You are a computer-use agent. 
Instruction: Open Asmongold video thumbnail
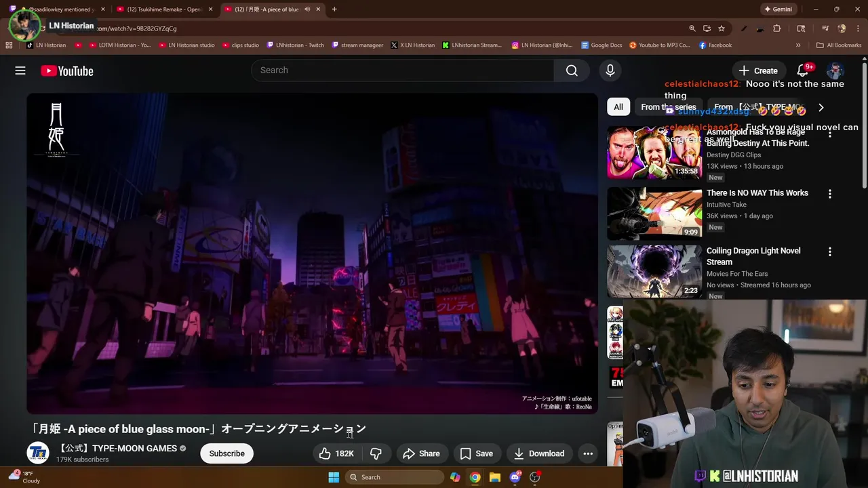click(x=654, y=152)
